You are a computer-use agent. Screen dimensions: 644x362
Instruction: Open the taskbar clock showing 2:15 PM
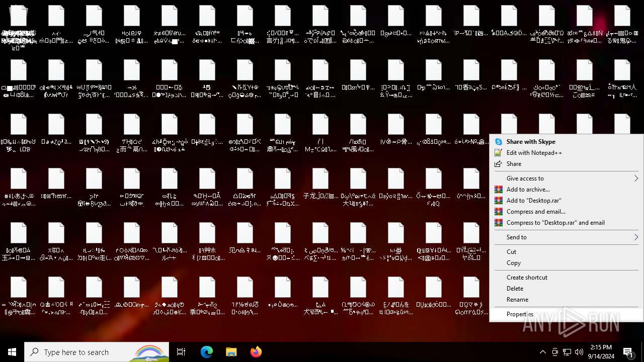601,352
